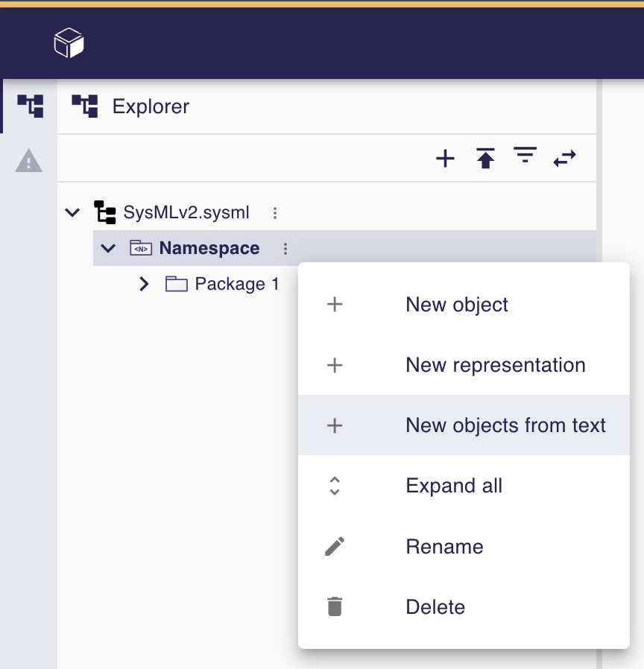The image size is (644, 669).
Task: Open the Namespace three-dot options menu
Action: coord(285,248)
